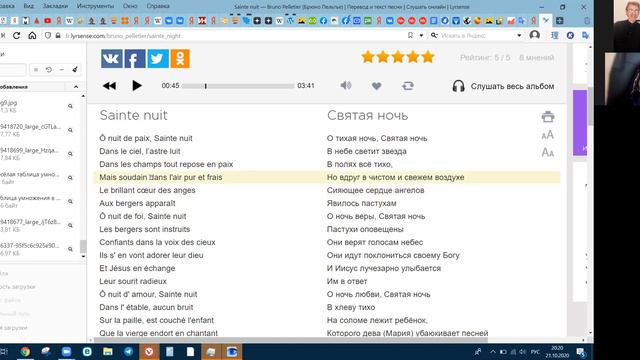
Task: Share via Odnoklassniki icon
Action: coord(180,59)
